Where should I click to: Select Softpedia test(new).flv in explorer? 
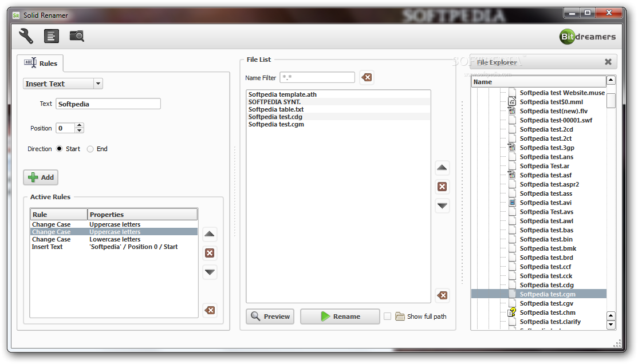[x=553, y=111]
